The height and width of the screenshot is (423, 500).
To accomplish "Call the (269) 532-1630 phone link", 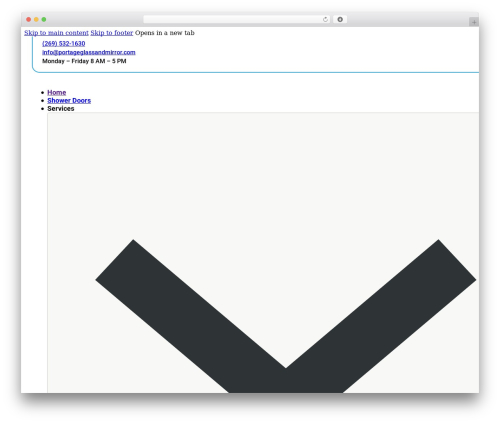I will (64, 44).
